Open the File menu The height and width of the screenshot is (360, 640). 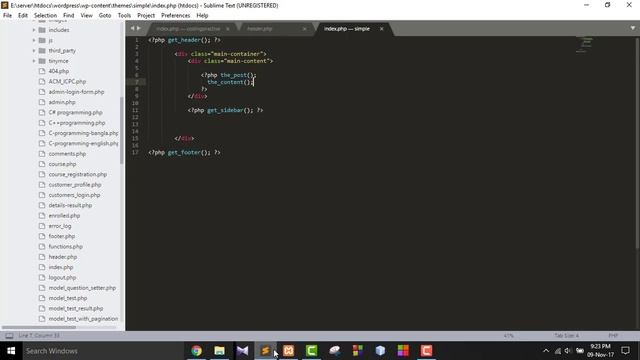click(7, 15)
